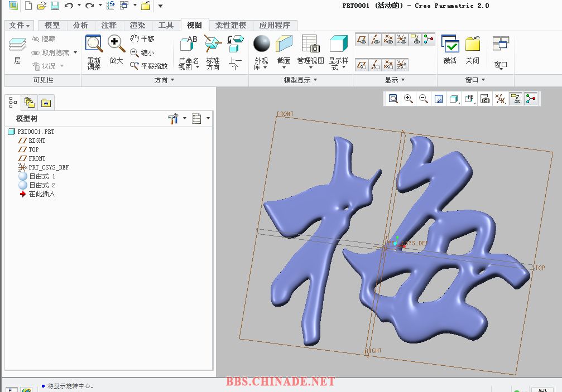This screenshot has height=392, width=562.
Task: Open the 渲染 ribbon tab
Action: (x=138, y=26)
